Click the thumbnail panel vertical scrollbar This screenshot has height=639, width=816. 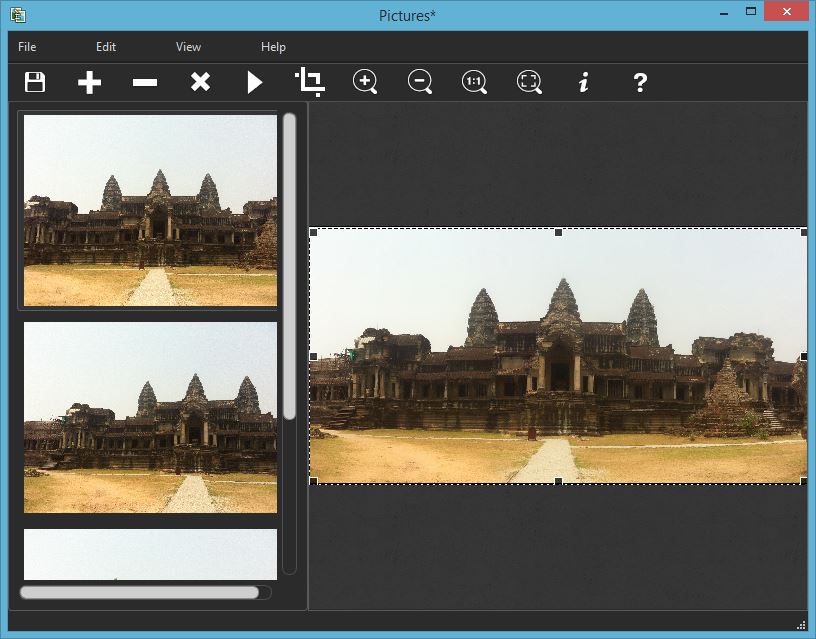(x=289, y=265)
